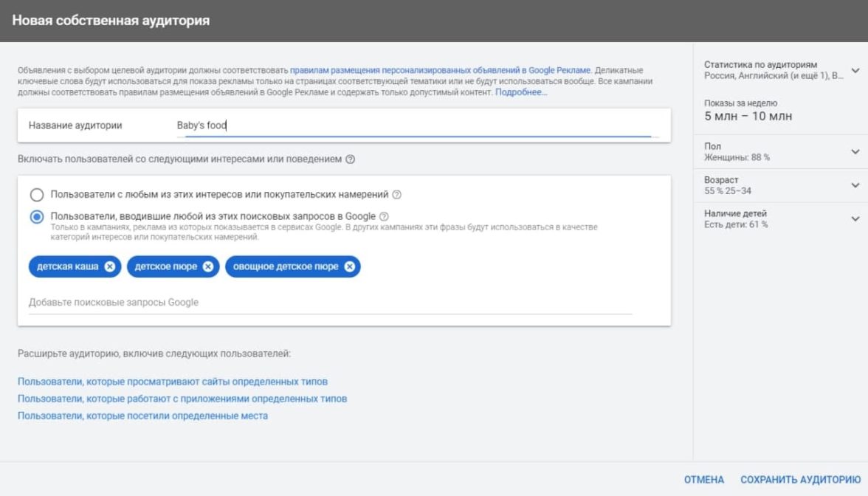
Task: Open help icon beside interests or behavior heading
Action: pos(350,159)
